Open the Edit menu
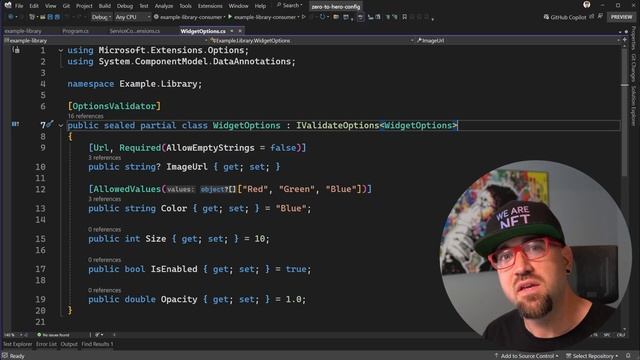640x360 pixels. point(34,6)
